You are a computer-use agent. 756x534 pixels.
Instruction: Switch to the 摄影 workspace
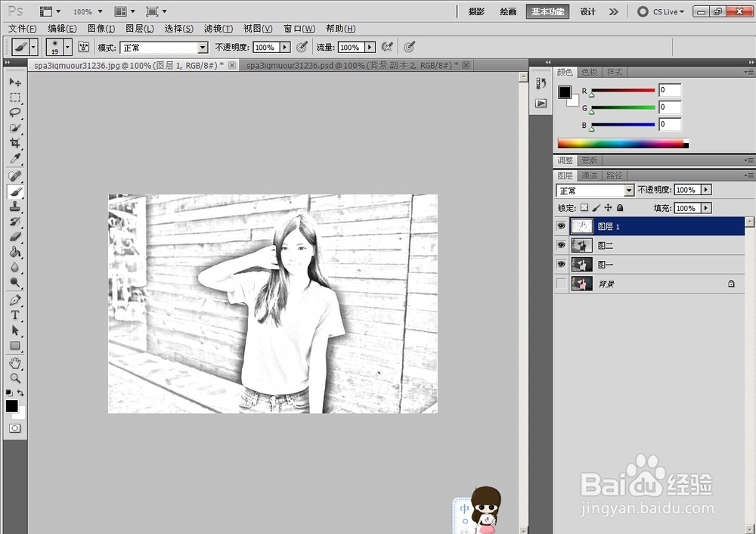(x=476, y=11)
